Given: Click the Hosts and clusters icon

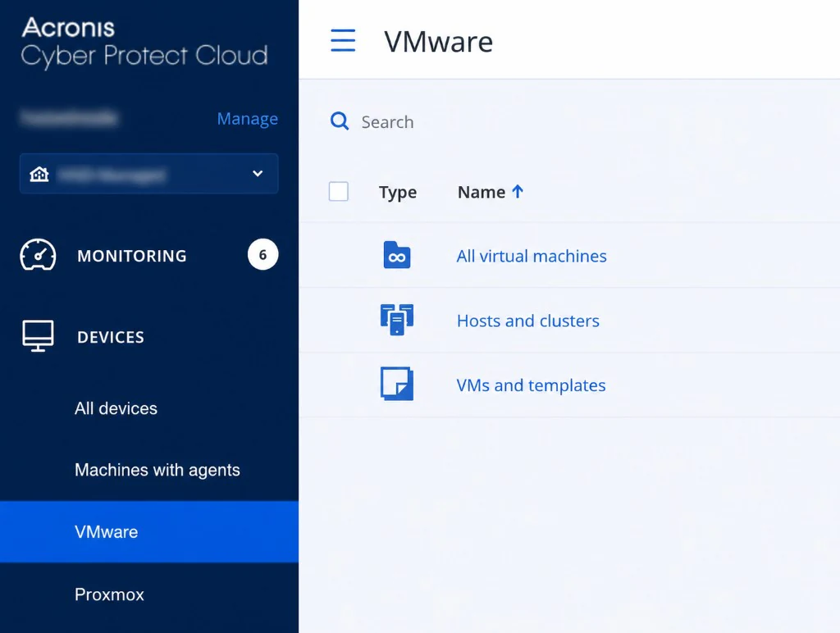Looking at the screenshot, I should pos(397,320).
